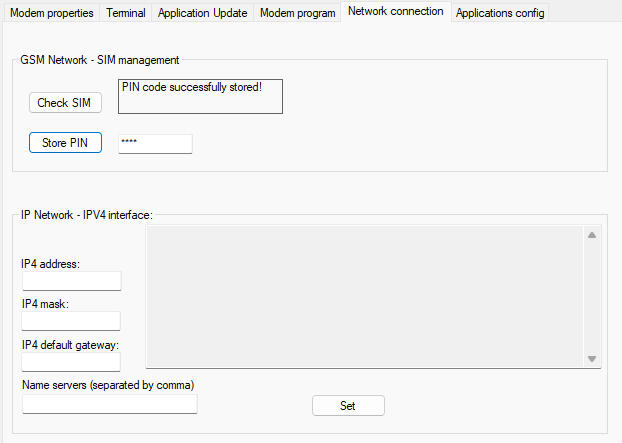Viewport: 622px width, 443px height.
Task: Click inside the large IPV4 interface output area
Action: [x=364, y=297]
